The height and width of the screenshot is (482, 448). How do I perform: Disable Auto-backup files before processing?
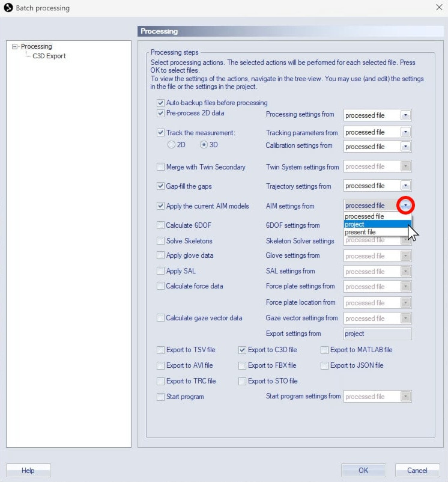point(160,103)
